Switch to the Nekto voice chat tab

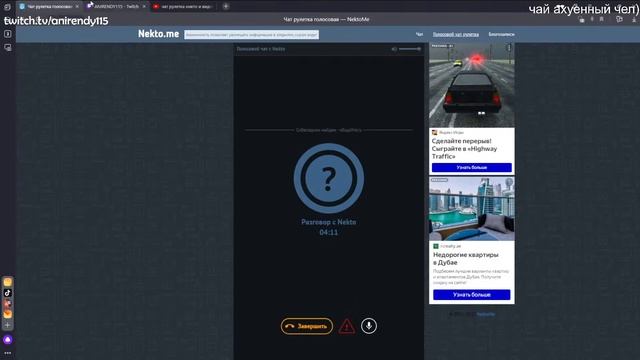49,7
